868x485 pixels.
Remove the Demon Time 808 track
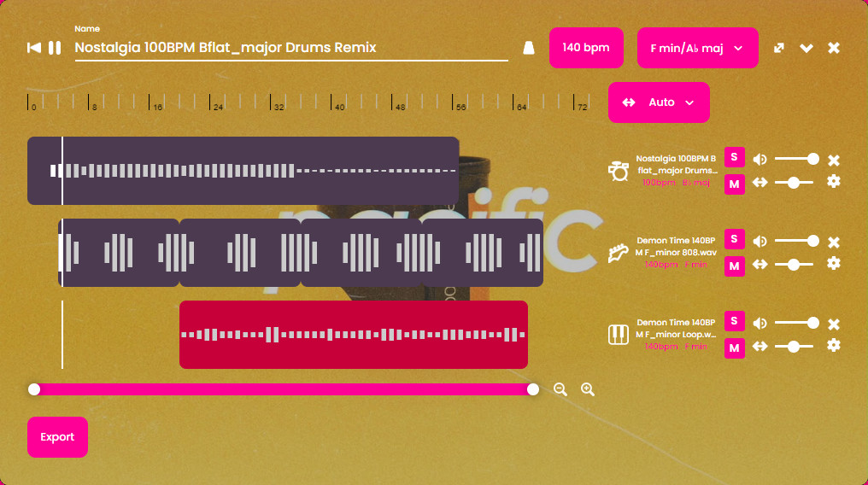pyautogui.click(x=834, y=242)
